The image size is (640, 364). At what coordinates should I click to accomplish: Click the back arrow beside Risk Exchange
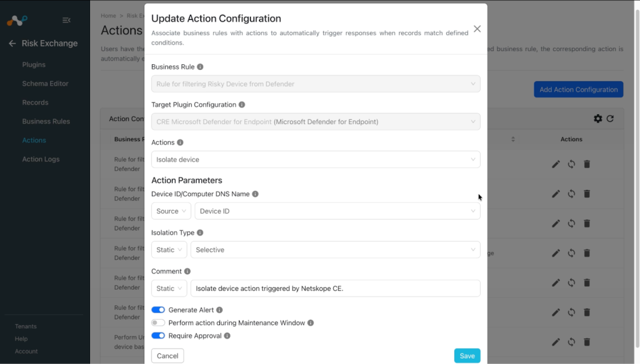click(x=12, y=43)
